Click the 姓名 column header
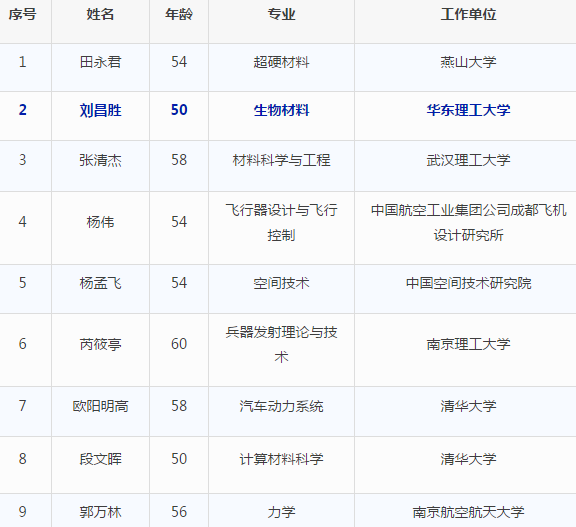 [100, 15]
